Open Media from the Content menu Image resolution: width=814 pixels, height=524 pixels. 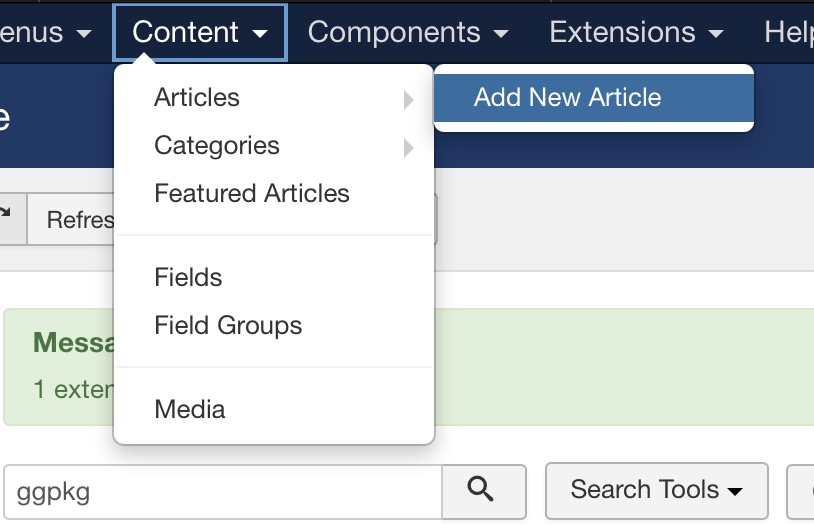click(190, 410)
